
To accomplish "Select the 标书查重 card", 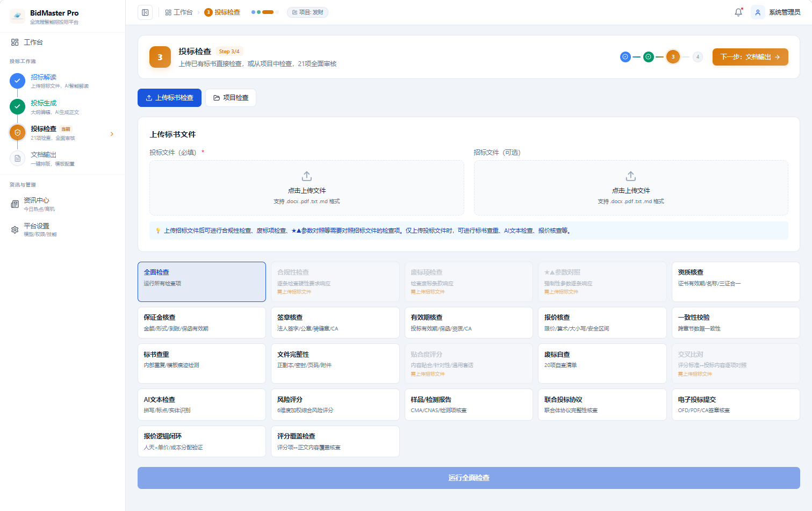I will [x=202, y=363].
